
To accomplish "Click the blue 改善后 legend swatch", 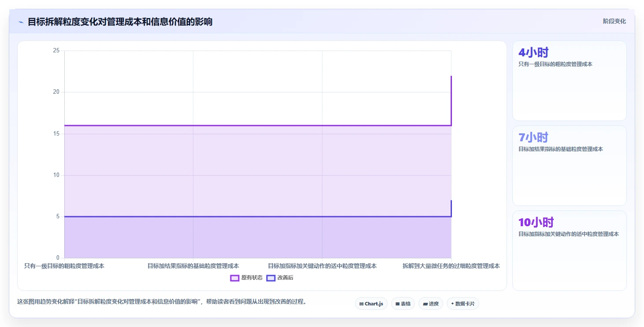I will tap(271, 278).
